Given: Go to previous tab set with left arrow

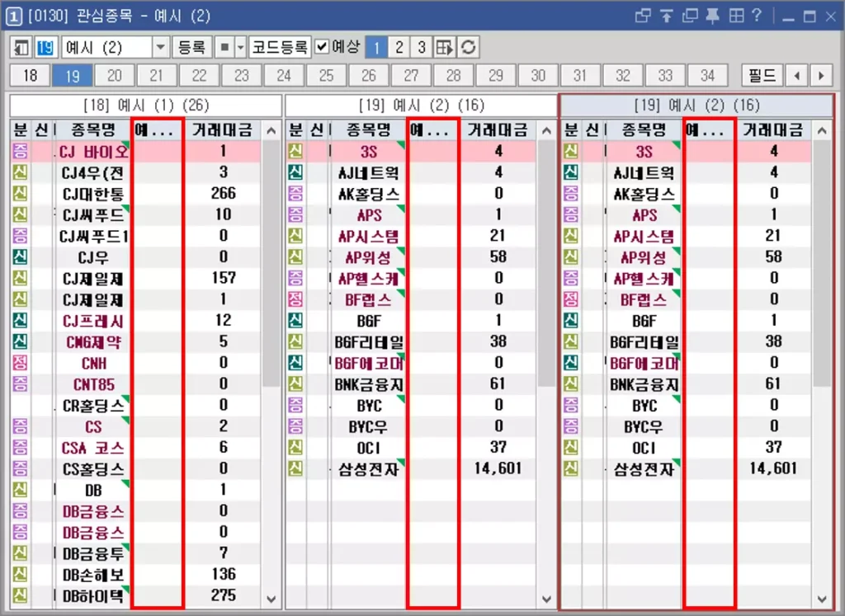Looking at the screenshot, I should (796, 75).
